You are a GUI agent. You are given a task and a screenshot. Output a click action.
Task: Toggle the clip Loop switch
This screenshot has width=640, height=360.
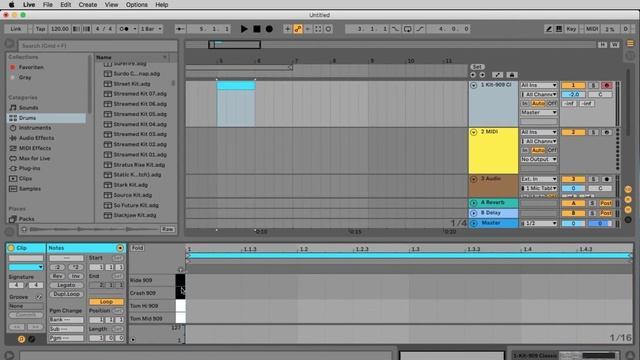coord(106,302)
